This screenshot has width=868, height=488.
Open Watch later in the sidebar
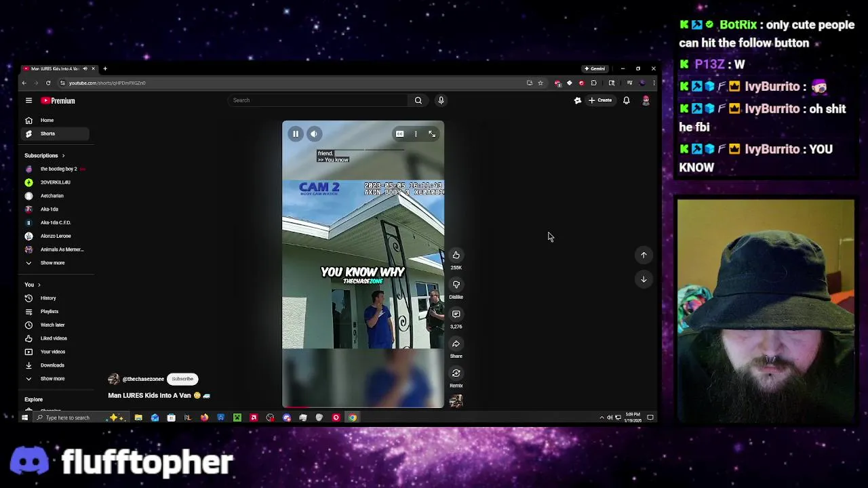tap(54, 325)
